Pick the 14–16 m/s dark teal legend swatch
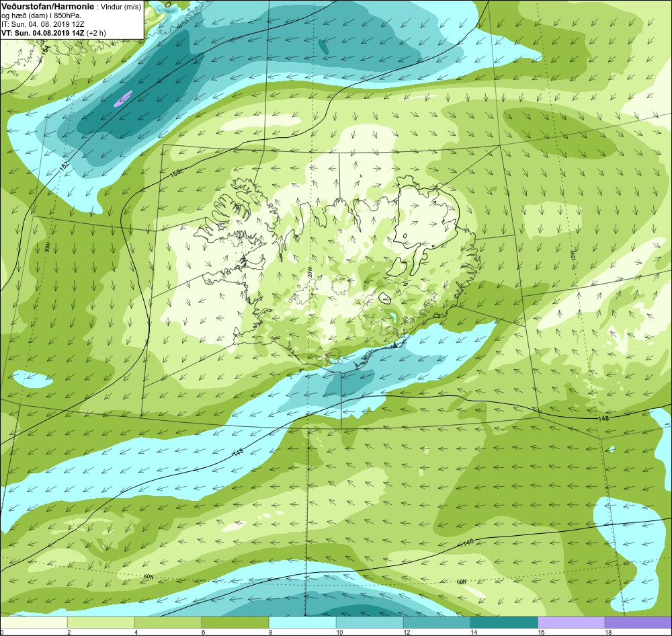 point(504,622)
